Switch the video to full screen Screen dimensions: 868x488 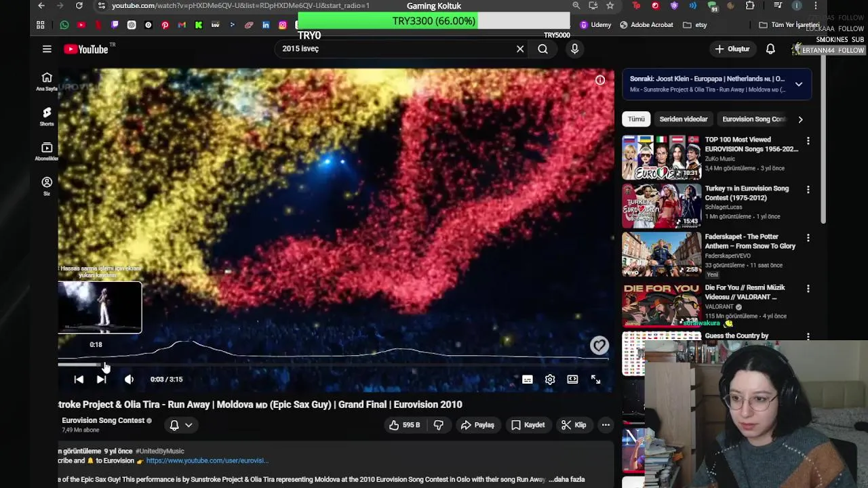[595, 380]
